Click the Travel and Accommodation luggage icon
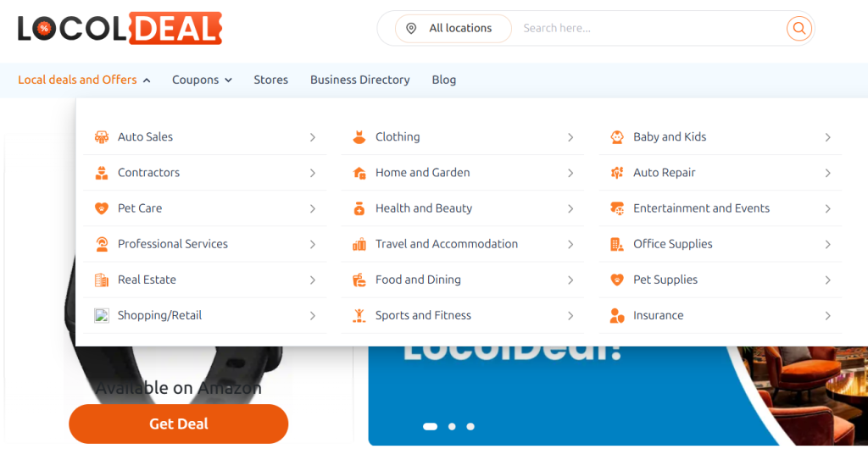The height and width of the screenshot is (471, 868). click(x=359, y=244)
